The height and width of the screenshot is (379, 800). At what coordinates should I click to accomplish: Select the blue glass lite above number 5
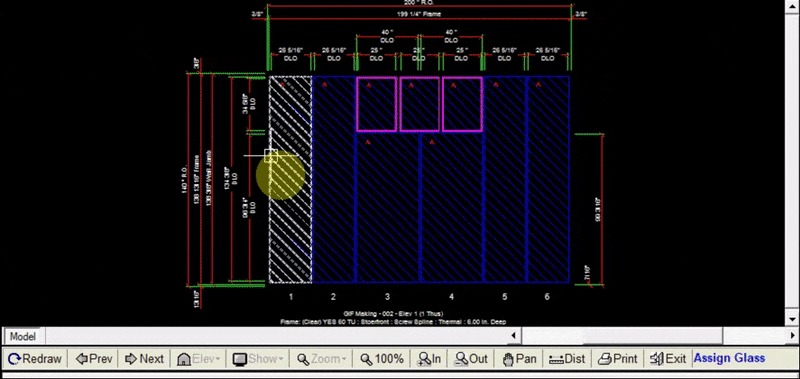(x=505, y=179)
